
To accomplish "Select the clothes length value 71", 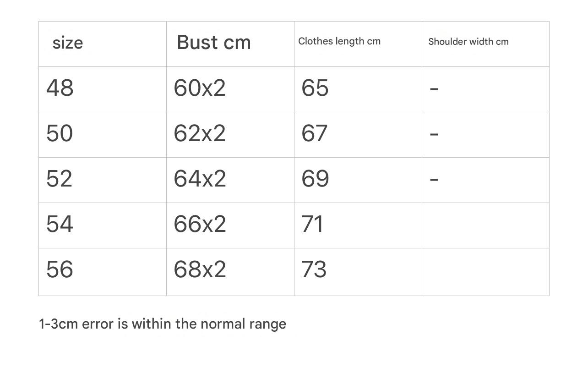I will click(313, 224).
